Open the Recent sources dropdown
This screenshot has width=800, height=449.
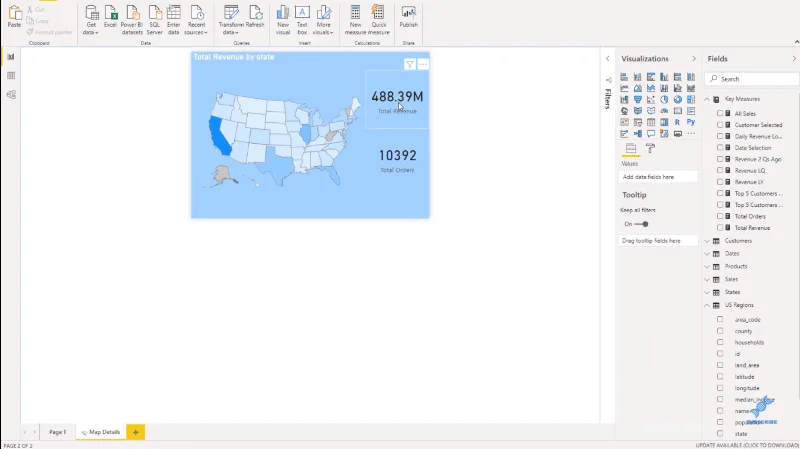click(196, 20)
